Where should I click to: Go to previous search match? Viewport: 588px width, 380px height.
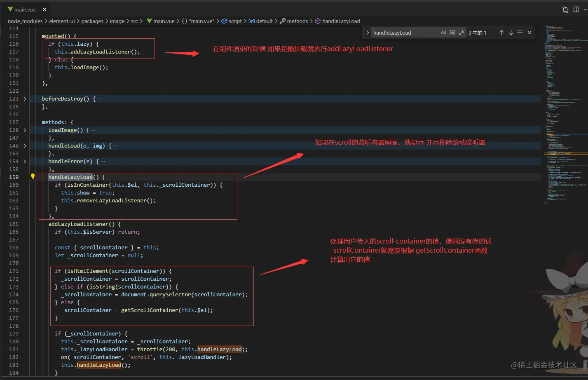click(501, 33)
